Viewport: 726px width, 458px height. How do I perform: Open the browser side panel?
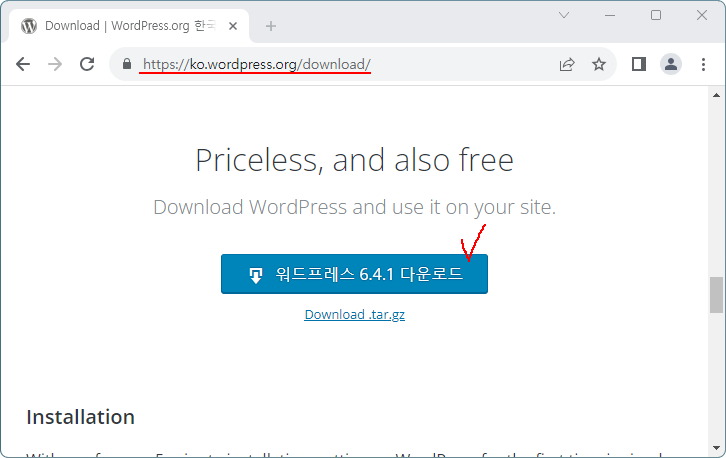point(639,64)
